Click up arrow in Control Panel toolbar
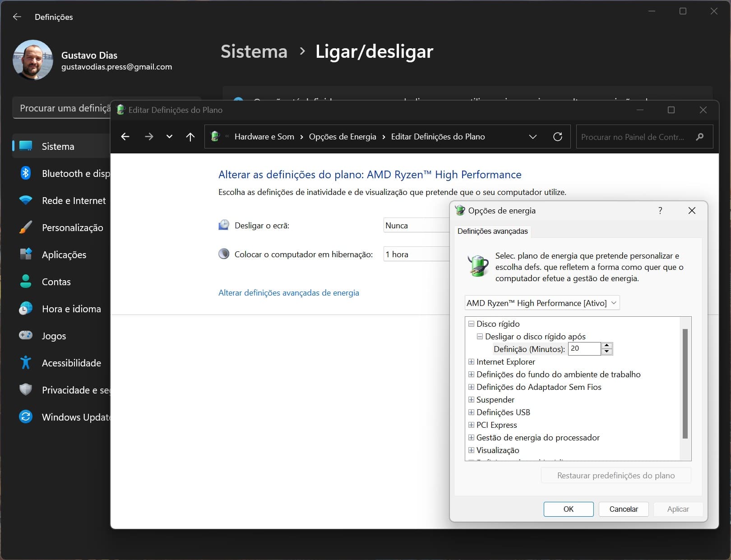 pyautogui.click(x=190, y=137)
